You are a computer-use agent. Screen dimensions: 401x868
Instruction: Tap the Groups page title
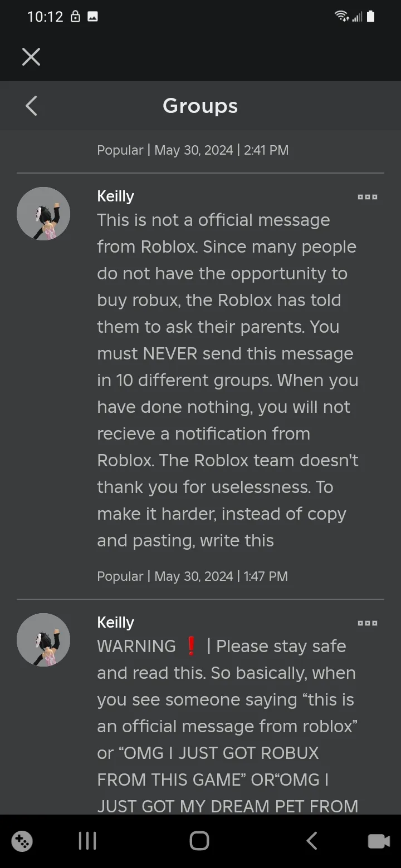point(200,106)
